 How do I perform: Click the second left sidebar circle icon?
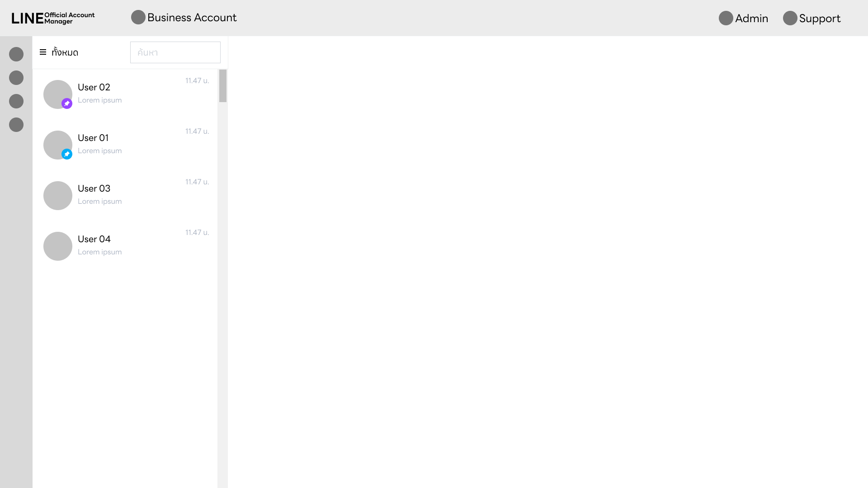[16, 78]
